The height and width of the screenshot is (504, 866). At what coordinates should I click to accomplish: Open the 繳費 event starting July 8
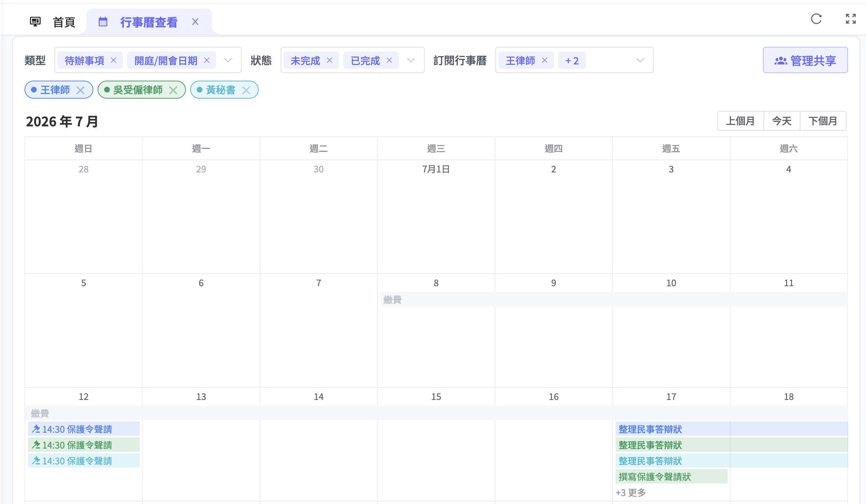614,299
